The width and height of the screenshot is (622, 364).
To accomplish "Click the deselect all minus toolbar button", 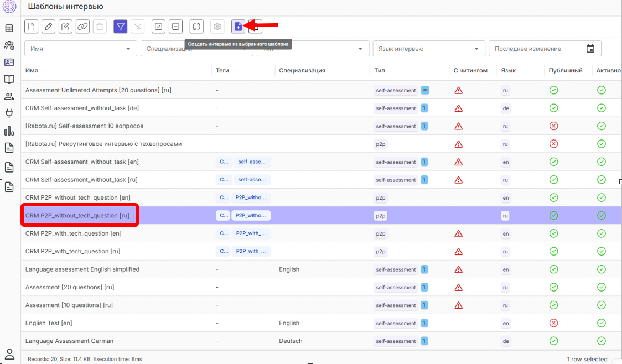I will pos(175,26).
